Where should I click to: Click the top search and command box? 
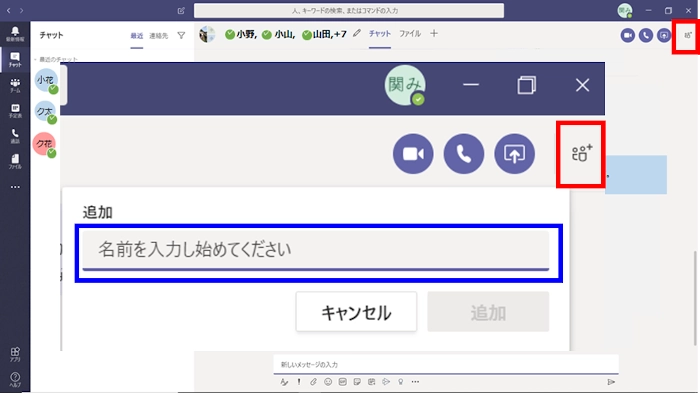pyautogui.click(x=349, y=10)
